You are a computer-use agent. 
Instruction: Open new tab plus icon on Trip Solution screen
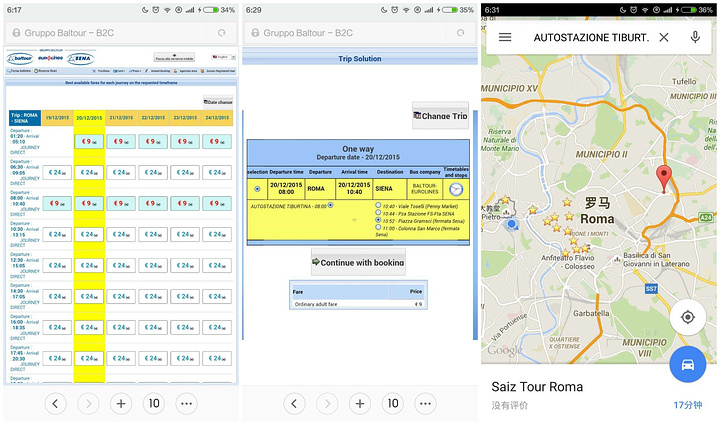tap(360, 403)
